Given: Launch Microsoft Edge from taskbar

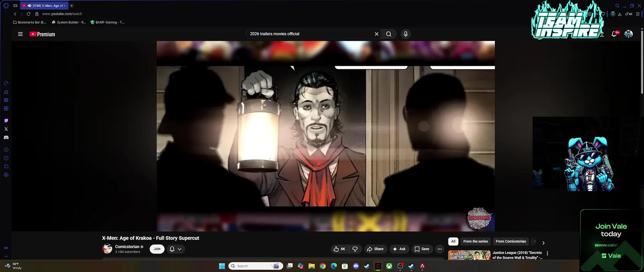Looking at the screenshot, I should [334, 266].
